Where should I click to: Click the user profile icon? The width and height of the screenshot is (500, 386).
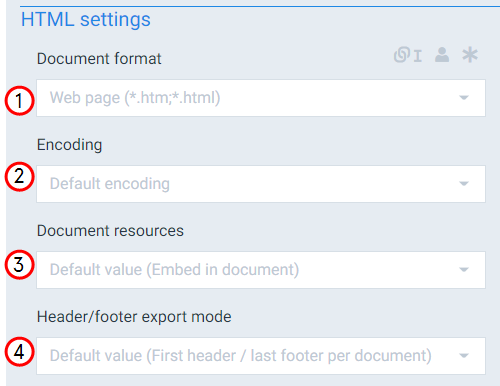tap(442, 55)
